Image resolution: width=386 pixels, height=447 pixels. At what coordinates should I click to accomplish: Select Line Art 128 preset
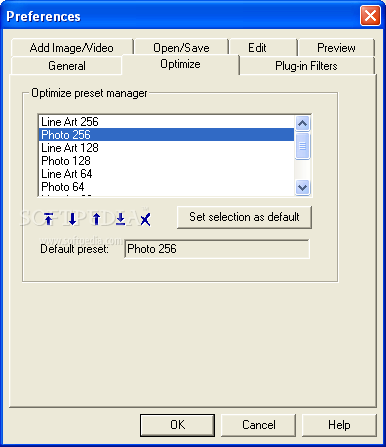(x=166, y=148)
